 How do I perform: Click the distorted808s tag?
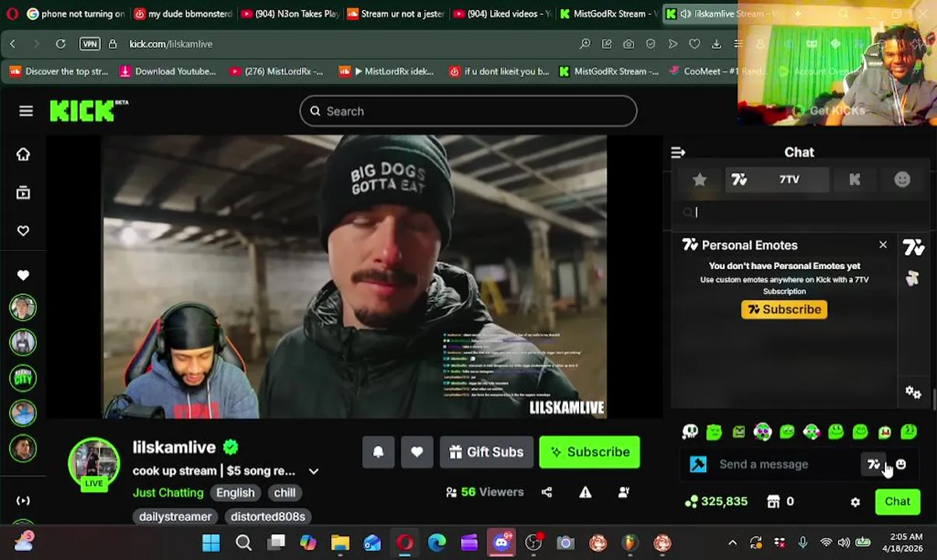pyautogui.click(x=268, y=516)
